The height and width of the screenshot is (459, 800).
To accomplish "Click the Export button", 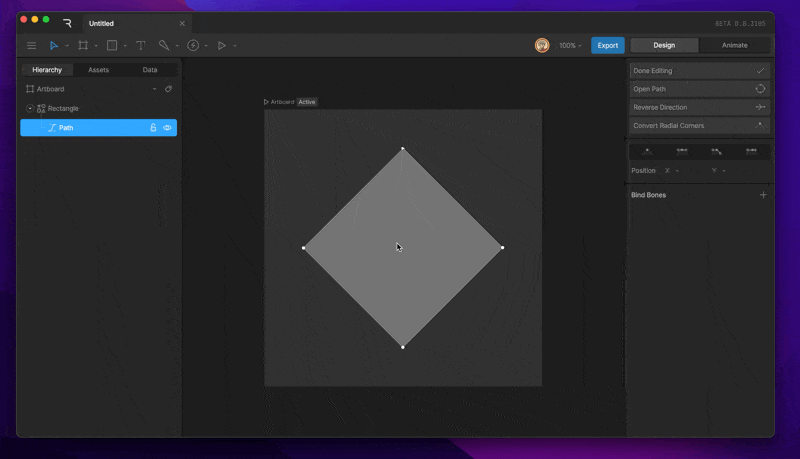I will coord(608,45).
